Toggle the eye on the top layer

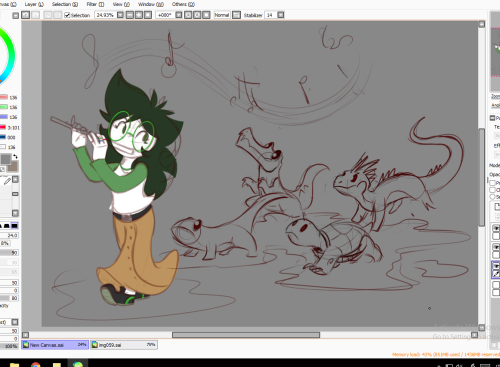(x=496, y=228)
